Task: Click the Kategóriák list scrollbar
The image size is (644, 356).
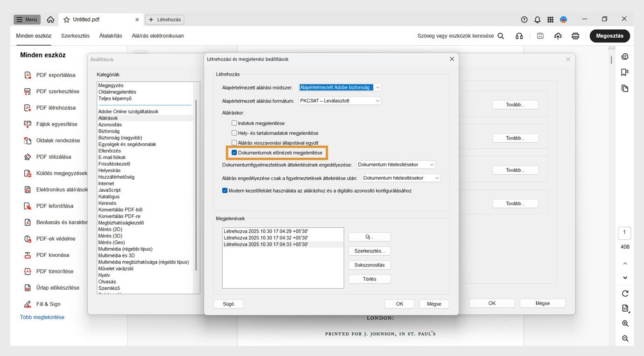Action: click(x=196, y=184)
